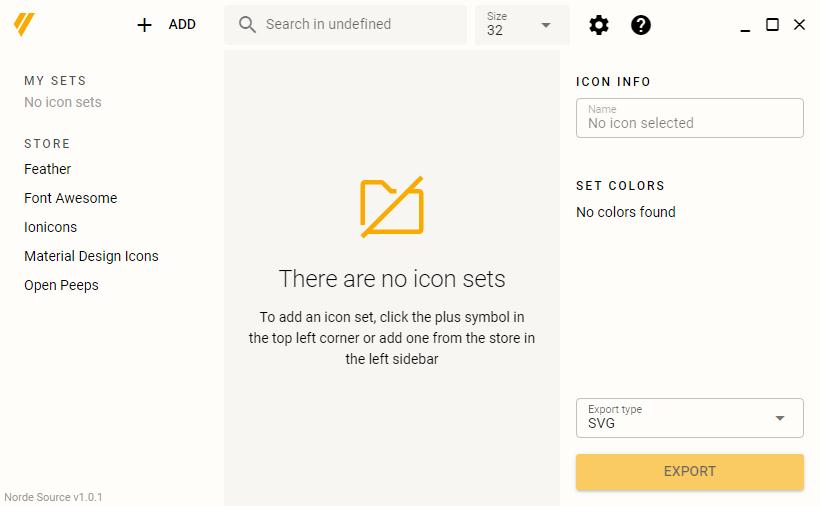Open help via the question mark icon
The image size is (820, 506).
pyautogui.click(x=641, y=25)
